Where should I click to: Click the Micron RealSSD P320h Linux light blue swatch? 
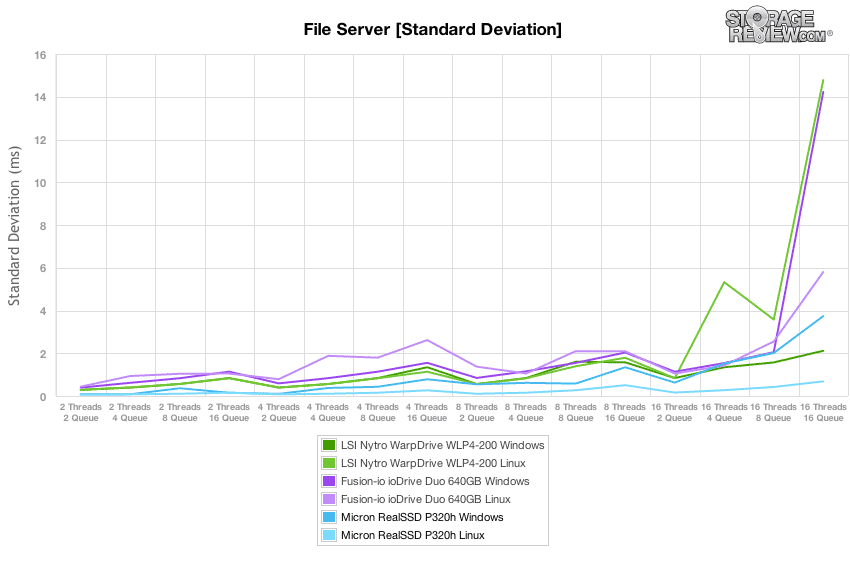[329, 535]
